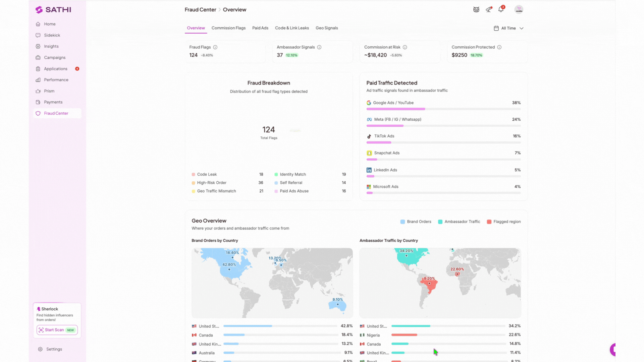Click the High-Risk Order legend swatch
This screenshot has height=362, width=644.
click(194, 183)
